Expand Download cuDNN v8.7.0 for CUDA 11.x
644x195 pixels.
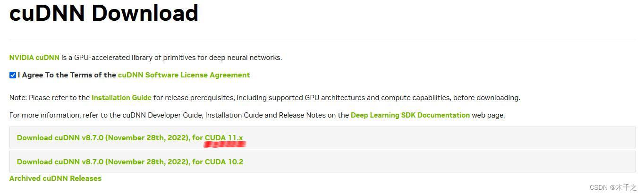pos(130,138)
